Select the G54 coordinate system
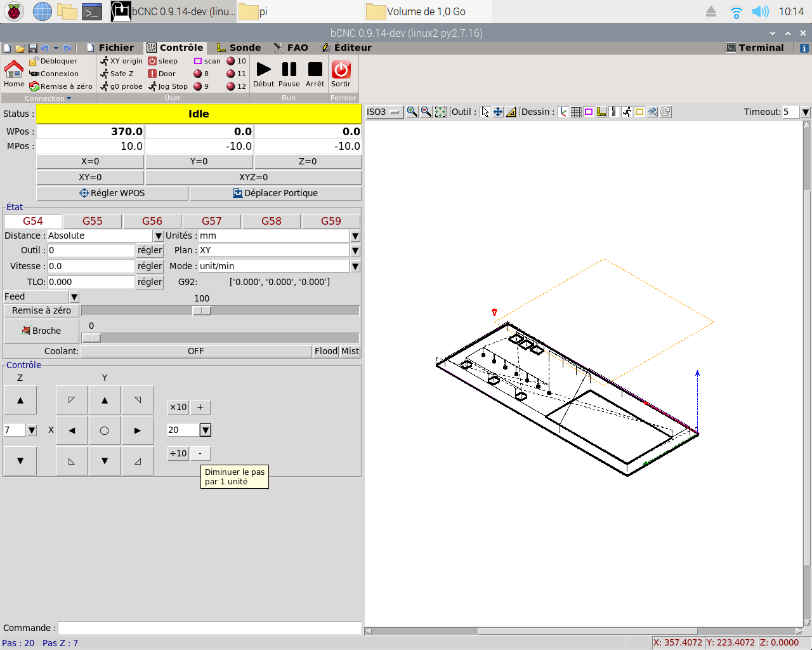812x650 pixels. click(x=33, y=221)
